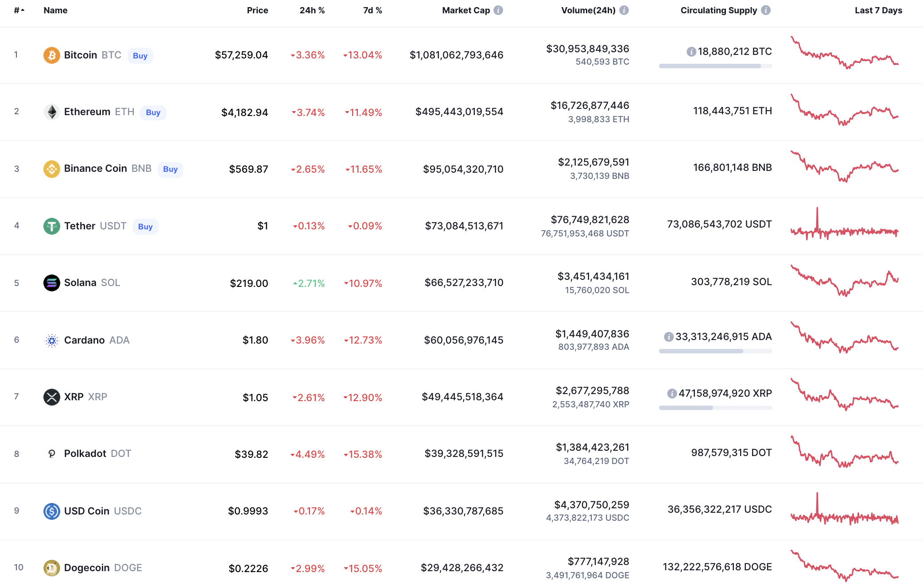Image resolution: width=923 pixels, height=588 pixels.
Task: Sort by the Price column header
Action: tap(257, 10)
